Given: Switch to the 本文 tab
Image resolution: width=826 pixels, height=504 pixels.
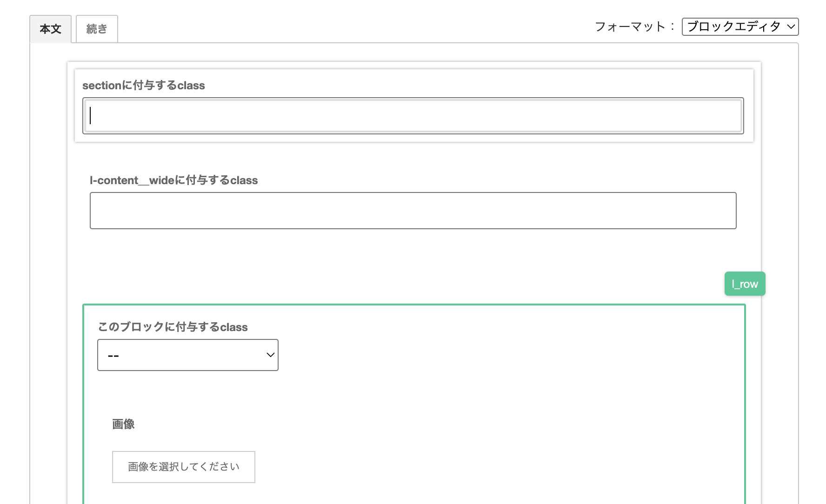Looking at the screenshot, I should (50, 29).
